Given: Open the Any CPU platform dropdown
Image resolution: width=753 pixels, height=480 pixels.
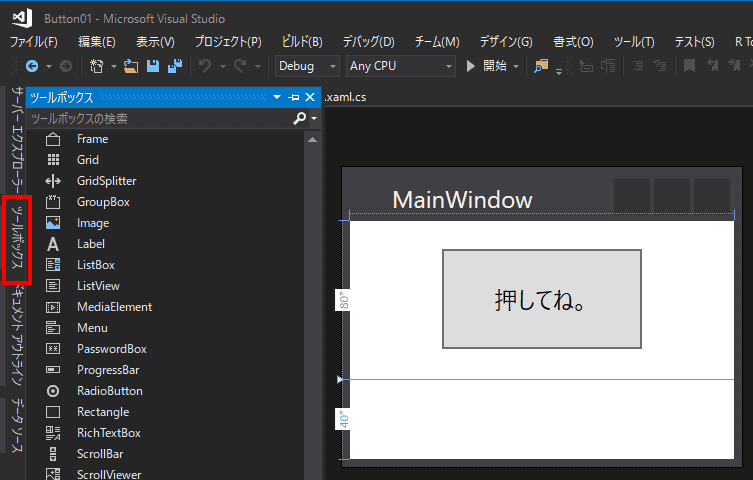Looking at the screenshot, I should [401, 66].
